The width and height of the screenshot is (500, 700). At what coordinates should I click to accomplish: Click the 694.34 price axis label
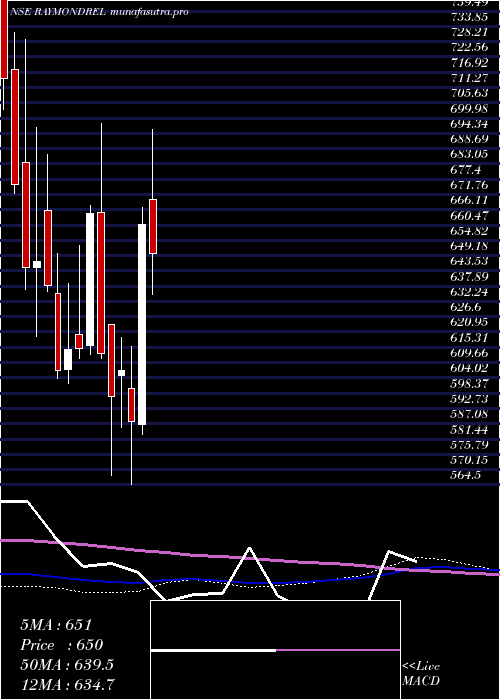(470, 124)
